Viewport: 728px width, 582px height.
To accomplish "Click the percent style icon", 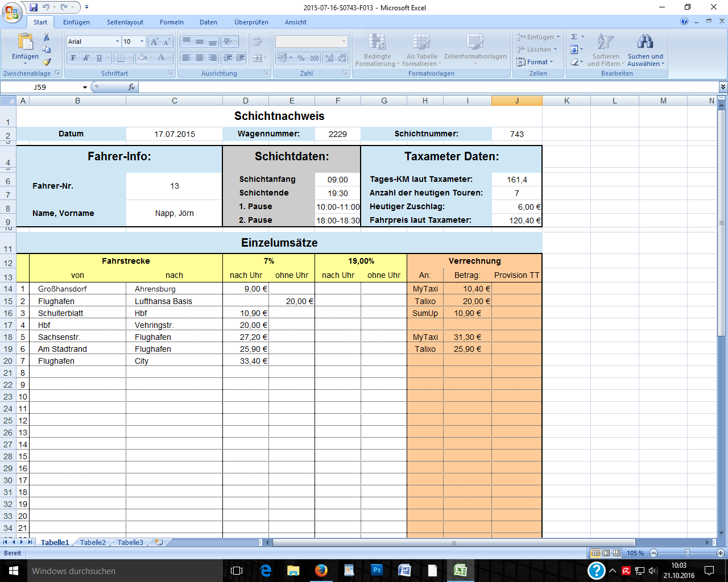I will (301, 58).
